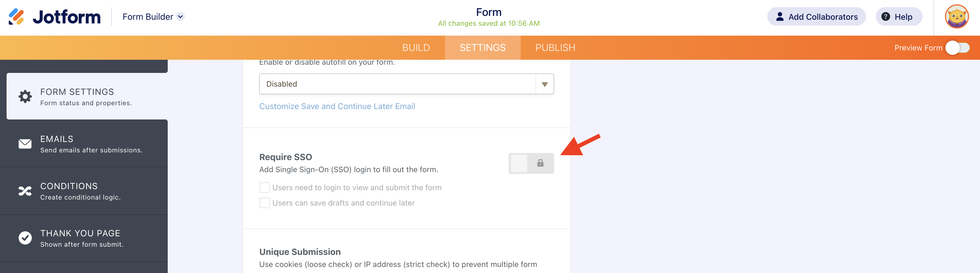Click the Conditions shuffle icon

[25, 191]
